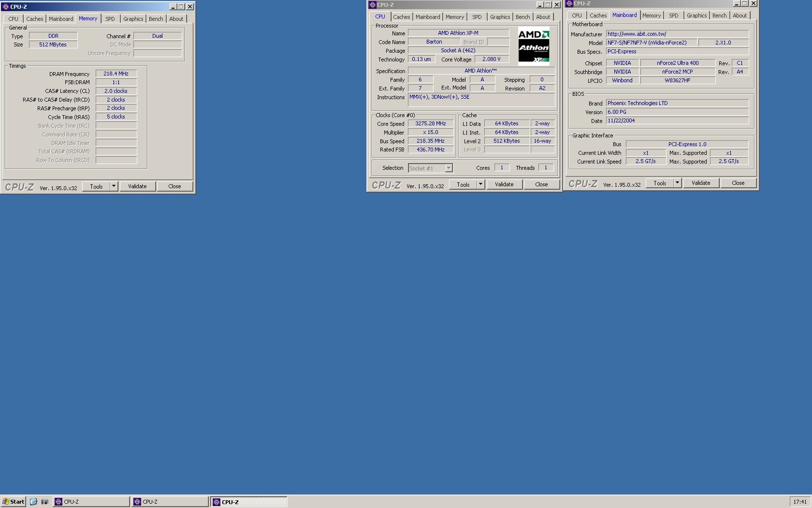Click Validate in the CPU window
Screen dimensions: 812x508
[504, 184]
